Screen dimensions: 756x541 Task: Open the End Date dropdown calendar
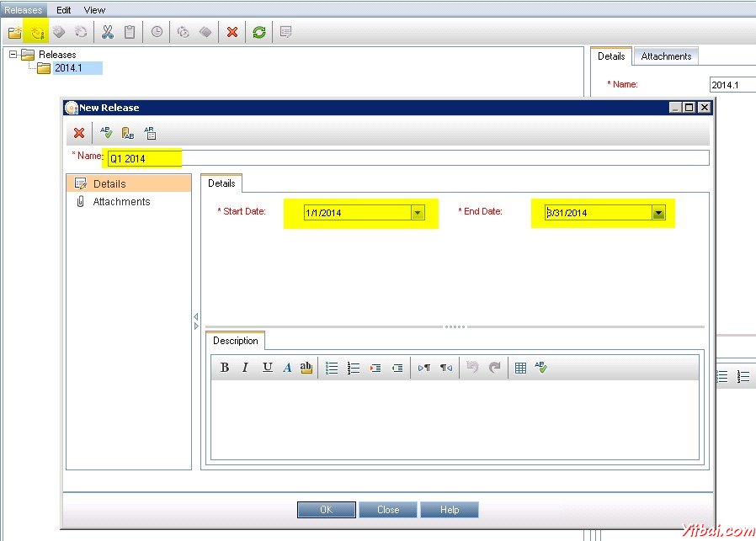pyautogui.click(x=658, y=214)
